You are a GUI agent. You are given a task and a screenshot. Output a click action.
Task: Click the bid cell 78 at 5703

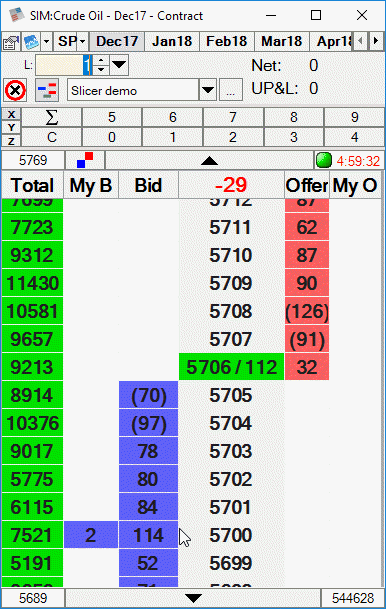pos(148,451)
